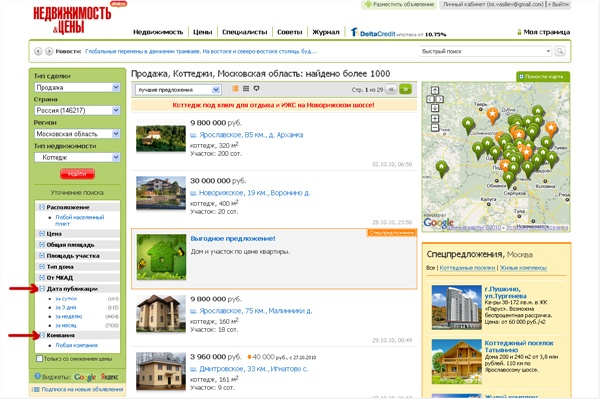Viewport: 600px width, 399px height.
Task: Click Любая компания filter link
Action: pos(77,345)
